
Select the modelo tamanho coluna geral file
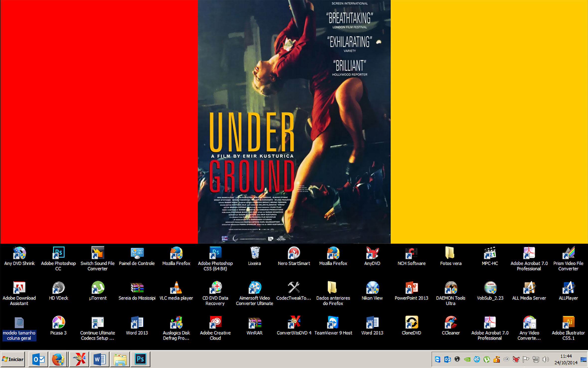click(19, 323)
